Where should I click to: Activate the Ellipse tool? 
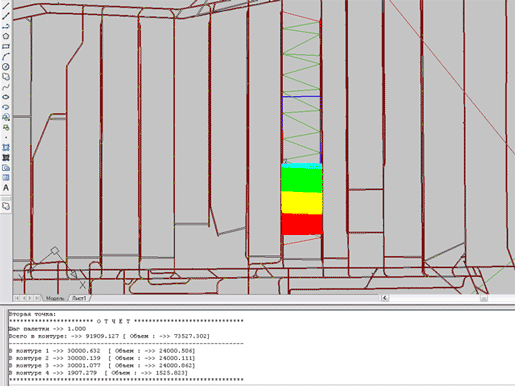[6, 97]
